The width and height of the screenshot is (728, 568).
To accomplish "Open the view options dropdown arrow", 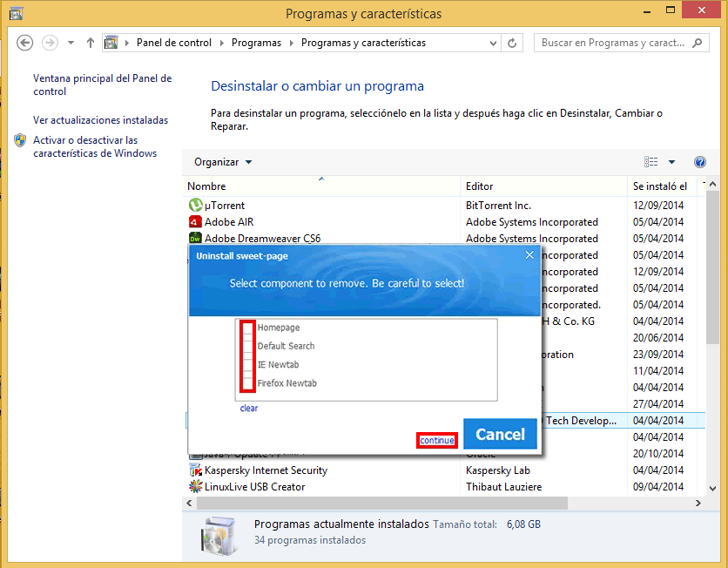I will [671, 162].
